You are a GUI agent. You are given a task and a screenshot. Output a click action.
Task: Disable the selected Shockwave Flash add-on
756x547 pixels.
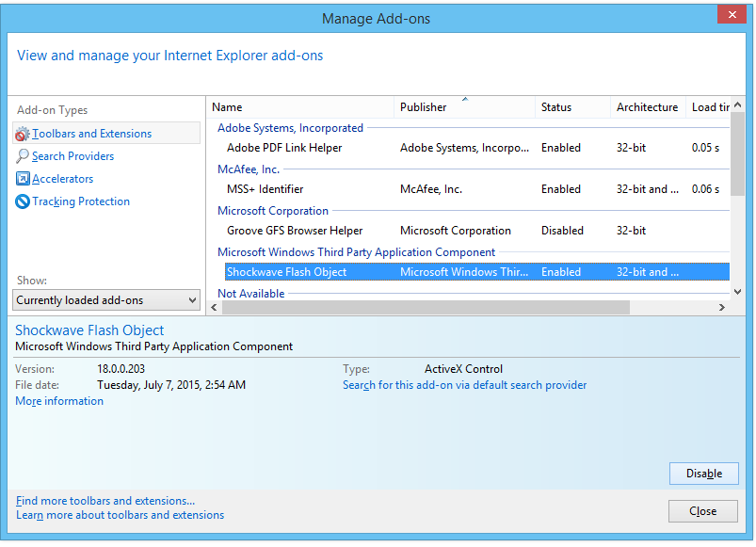704,474
